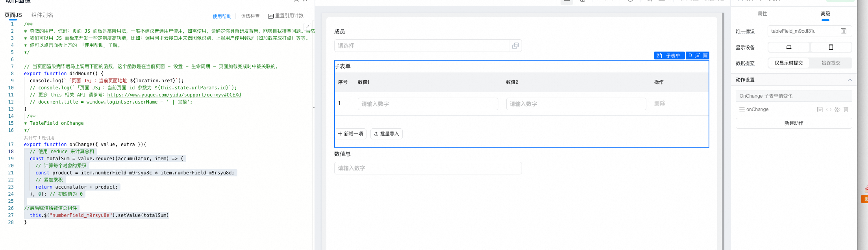Expand the code editor to fullscreen
The image size is (868, 250).
307,27
